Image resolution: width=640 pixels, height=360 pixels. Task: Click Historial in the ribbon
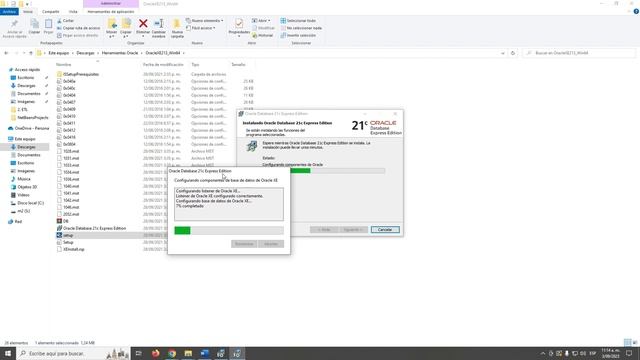(x=263, y=36)
